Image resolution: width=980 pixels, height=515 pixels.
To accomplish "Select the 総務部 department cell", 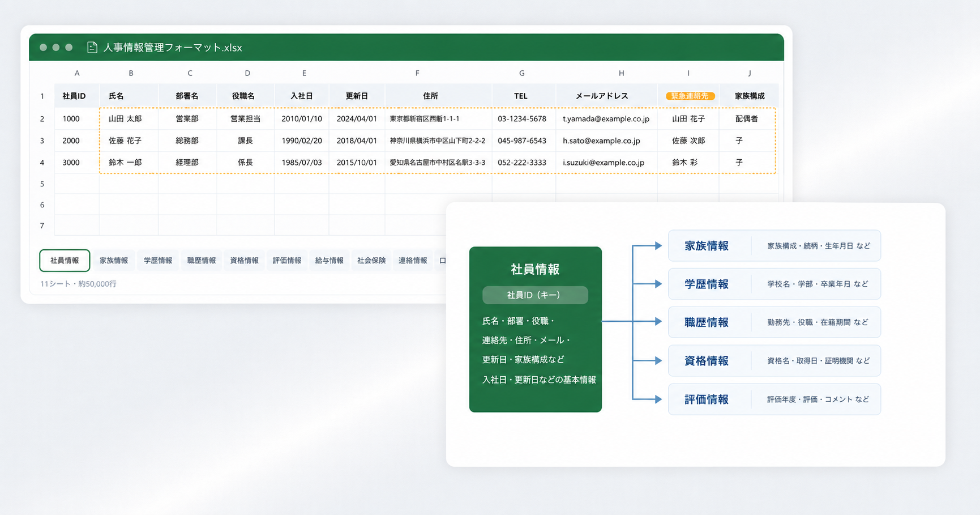I will click(187, 141).
